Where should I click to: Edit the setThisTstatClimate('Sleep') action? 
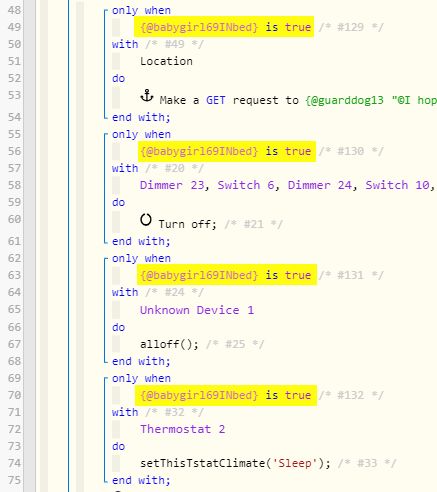[235, 463]
